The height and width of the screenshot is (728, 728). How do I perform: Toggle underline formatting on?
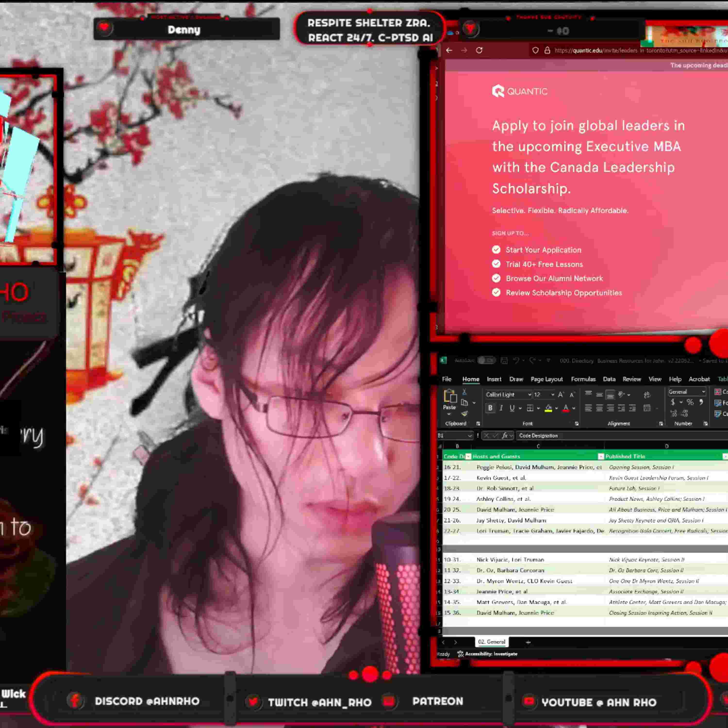(512, 408)
